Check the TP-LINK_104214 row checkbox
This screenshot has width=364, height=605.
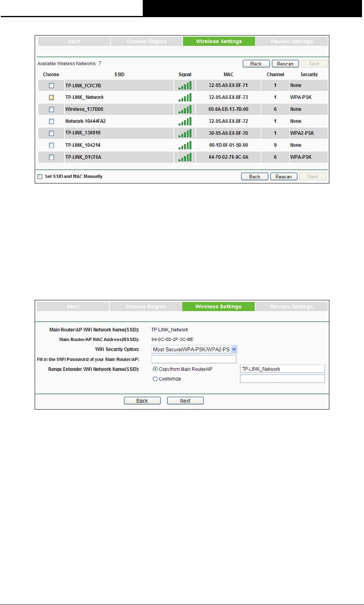point(51,145)
